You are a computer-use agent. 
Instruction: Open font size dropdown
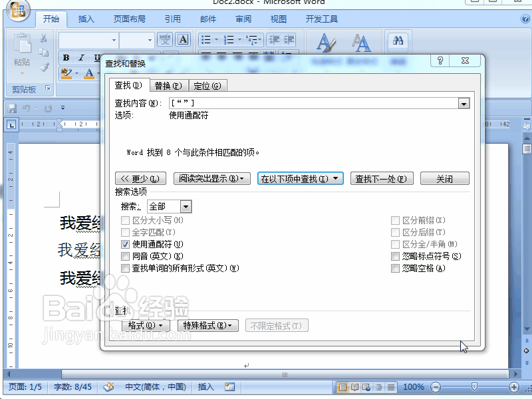(150, 40)
